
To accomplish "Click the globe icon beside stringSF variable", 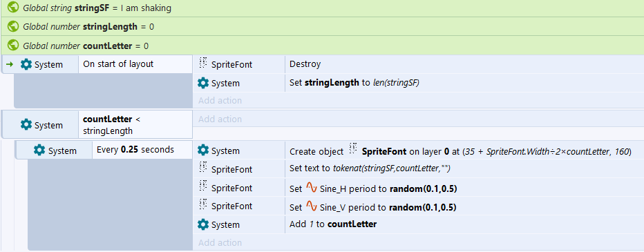I will pyautogui.click(x=13, y=7).
